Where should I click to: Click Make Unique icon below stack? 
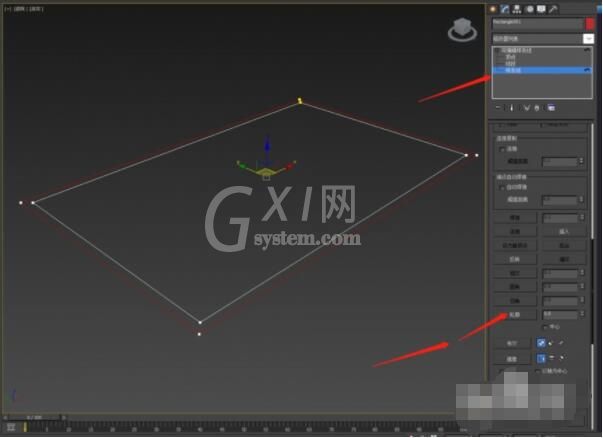coord(526,108)
